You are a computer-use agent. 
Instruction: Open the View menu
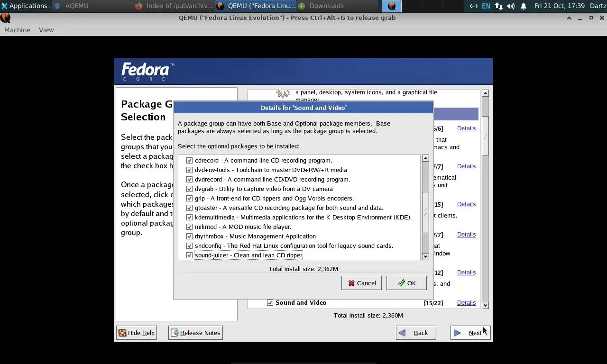(x=46, y=30)
